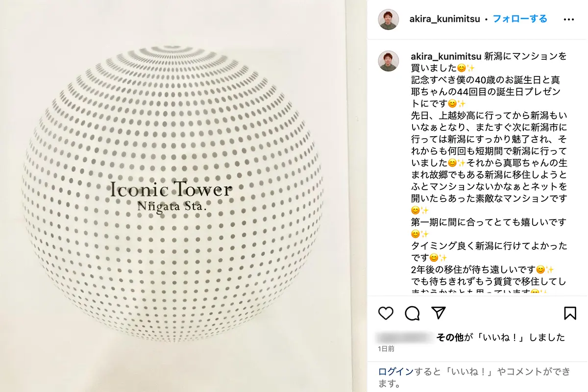The height and width of the screenshot is (392, 588).
Task: Click the login prompt about いいね and コメント
Action: (474, 377)
